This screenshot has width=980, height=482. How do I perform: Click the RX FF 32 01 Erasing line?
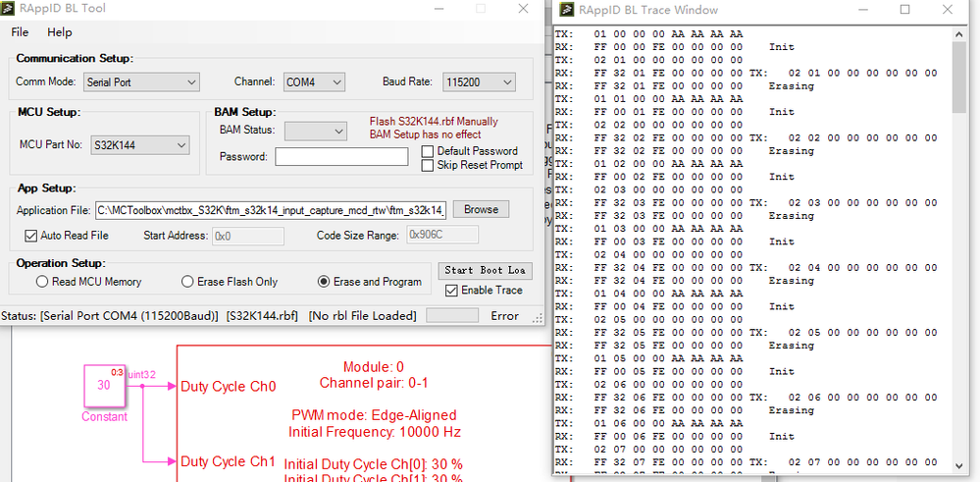(x=685, y=85)
